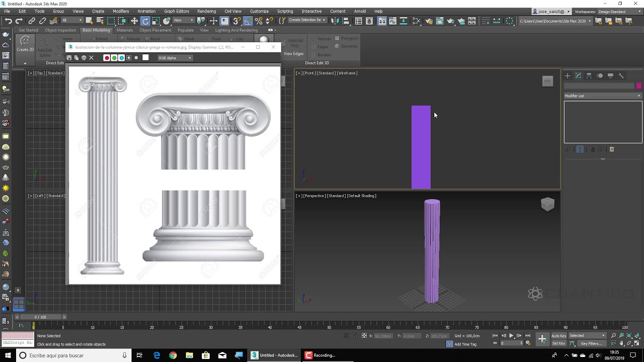
Task: Click Set Key button
Action: [558, 343]
